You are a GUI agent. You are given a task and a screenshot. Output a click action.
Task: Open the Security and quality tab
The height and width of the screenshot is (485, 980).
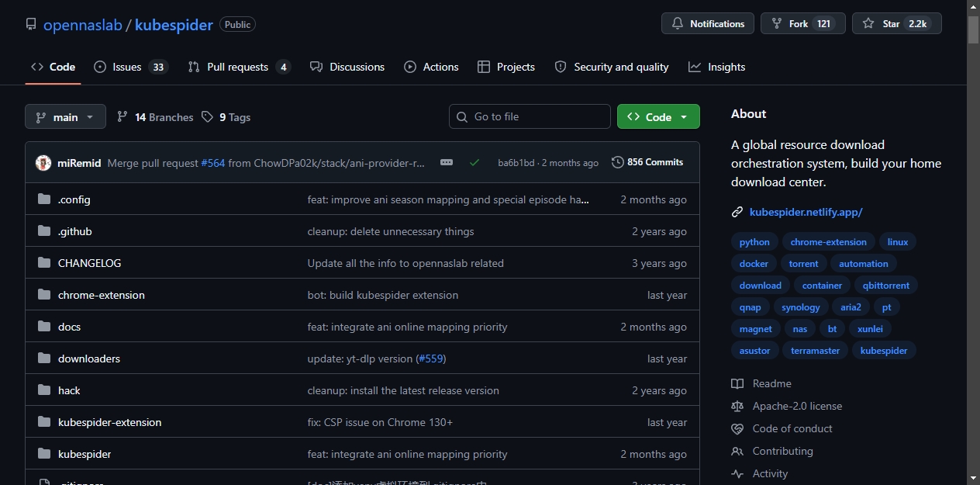[x=612, y=67]
